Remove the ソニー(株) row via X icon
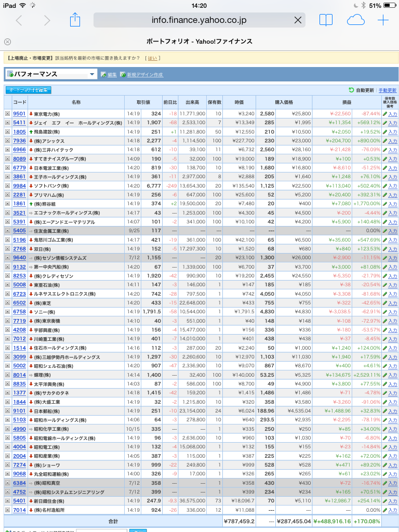Image resolution: width=399 pixels, height=532 pixels. coord(7,312)
